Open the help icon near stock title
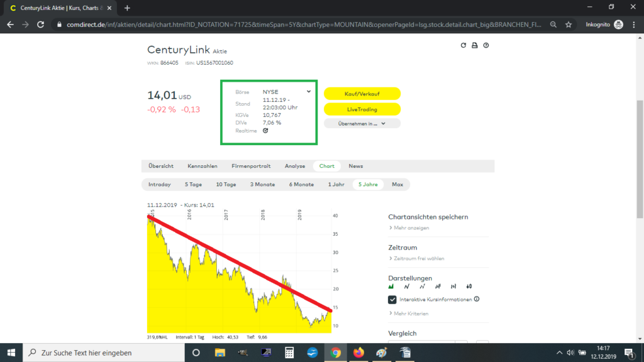 486,45
